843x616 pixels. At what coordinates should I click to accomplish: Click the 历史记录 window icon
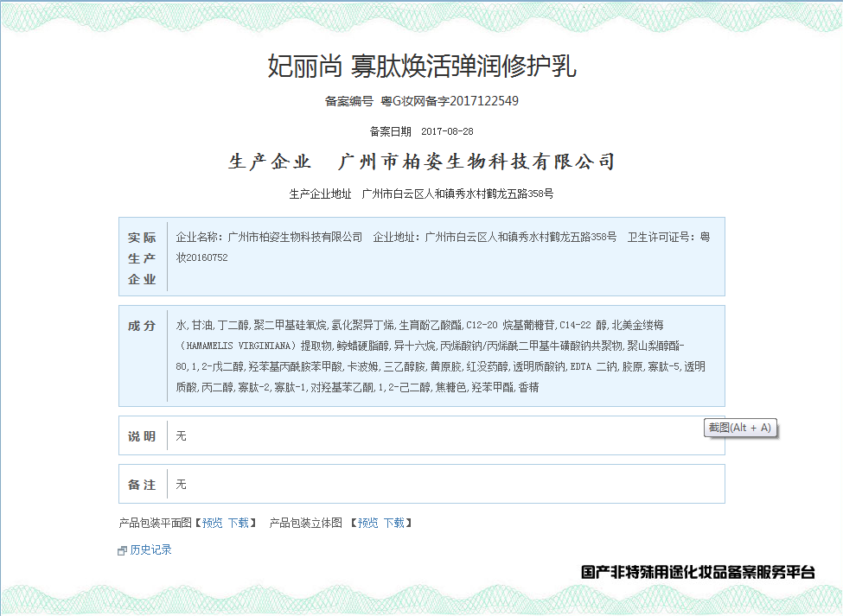pyautogui.click(x=122, y=550)
